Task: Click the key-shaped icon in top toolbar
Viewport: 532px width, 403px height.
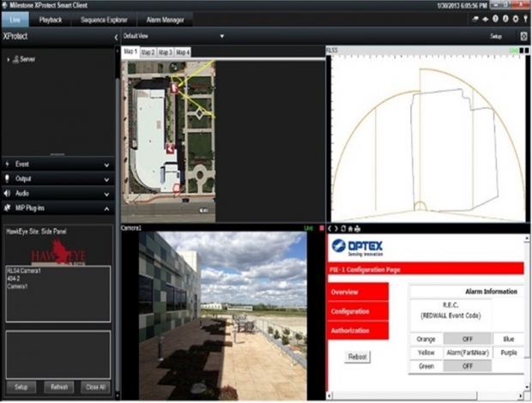Action: tap(525, 19)
